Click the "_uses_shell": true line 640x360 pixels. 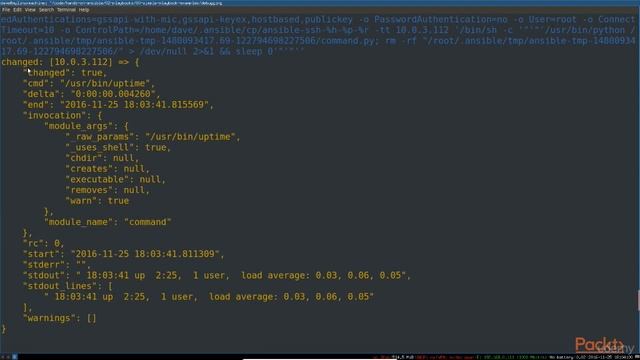coord(118,147)
